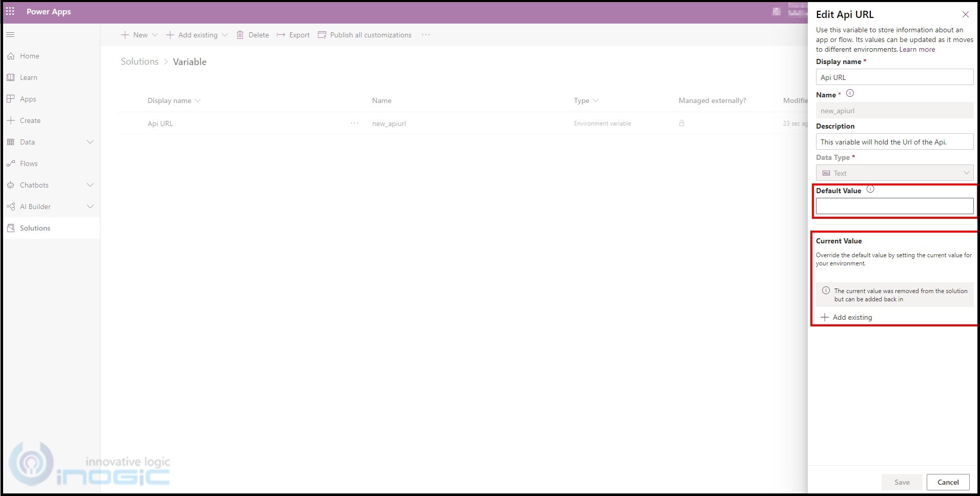The height and width of the screenshot is (496, 980).
Task: Click the Delete trash icon in toolbar
Action: (240, 35)
